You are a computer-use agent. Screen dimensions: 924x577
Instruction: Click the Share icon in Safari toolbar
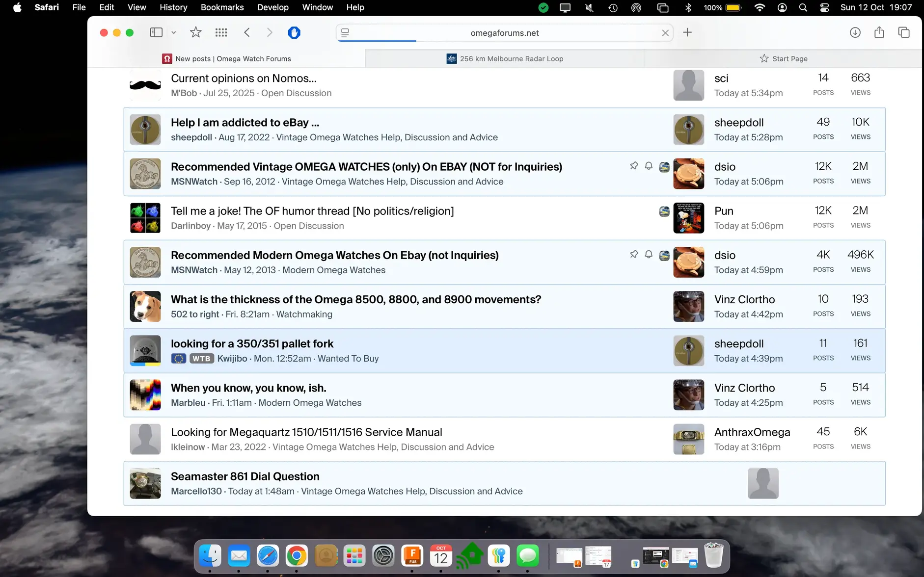tap(879, 32)
